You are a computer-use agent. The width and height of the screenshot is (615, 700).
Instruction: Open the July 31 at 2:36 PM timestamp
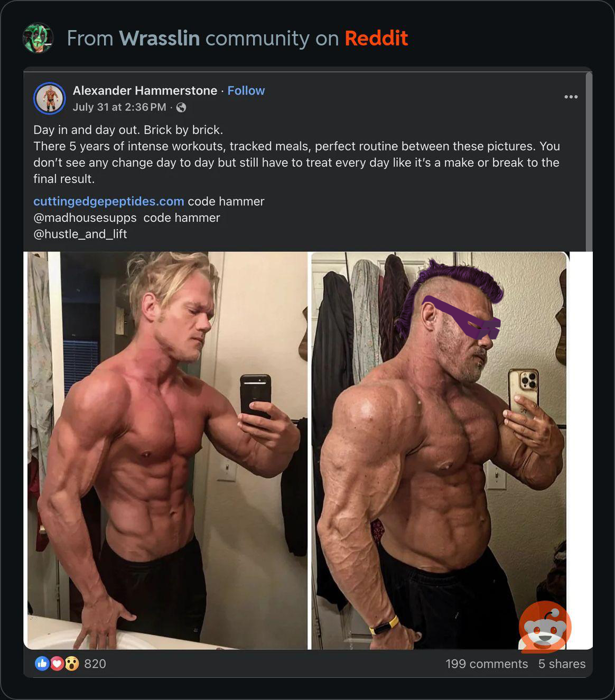pos(119,107)
